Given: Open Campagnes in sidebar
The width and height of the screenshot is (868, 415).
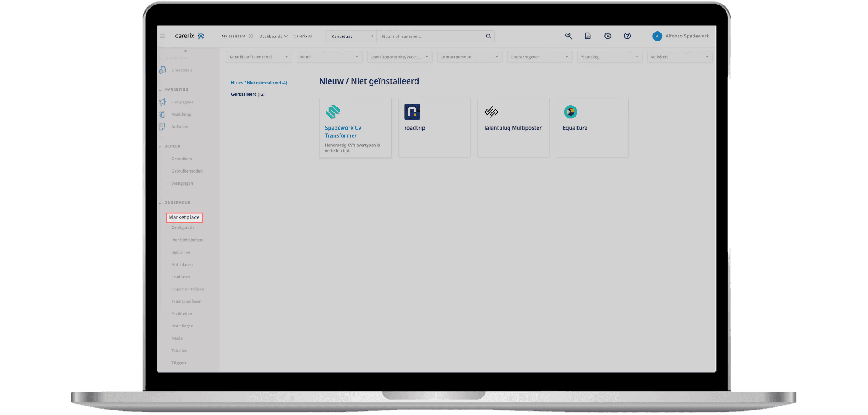Looking at the screenshot, I should coord(182,103).
